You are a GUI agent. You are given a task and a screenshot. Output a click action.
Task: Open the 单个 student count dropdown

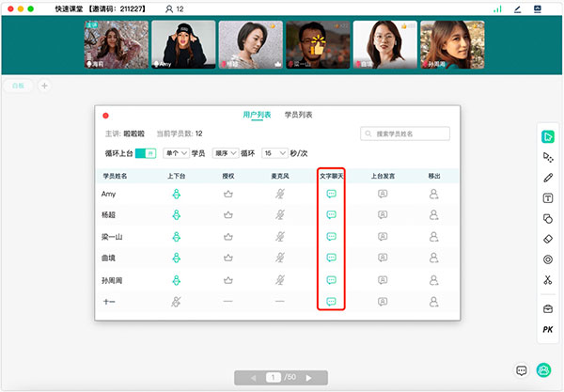click(x=175, y=152)
